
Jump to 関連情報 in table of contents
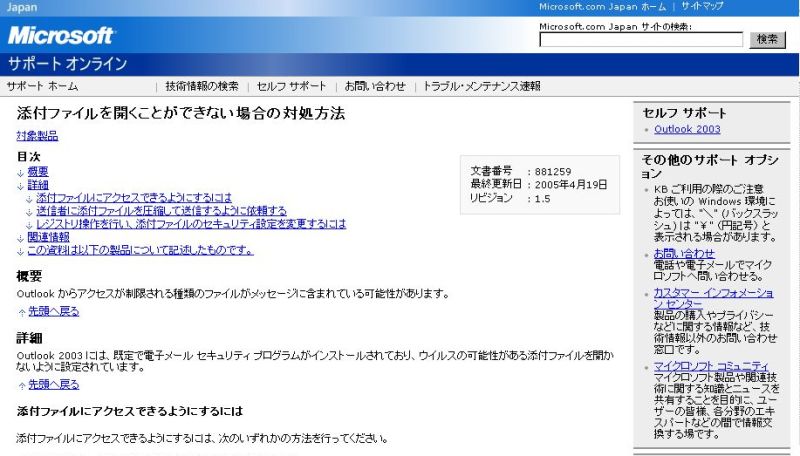(48, 237)
